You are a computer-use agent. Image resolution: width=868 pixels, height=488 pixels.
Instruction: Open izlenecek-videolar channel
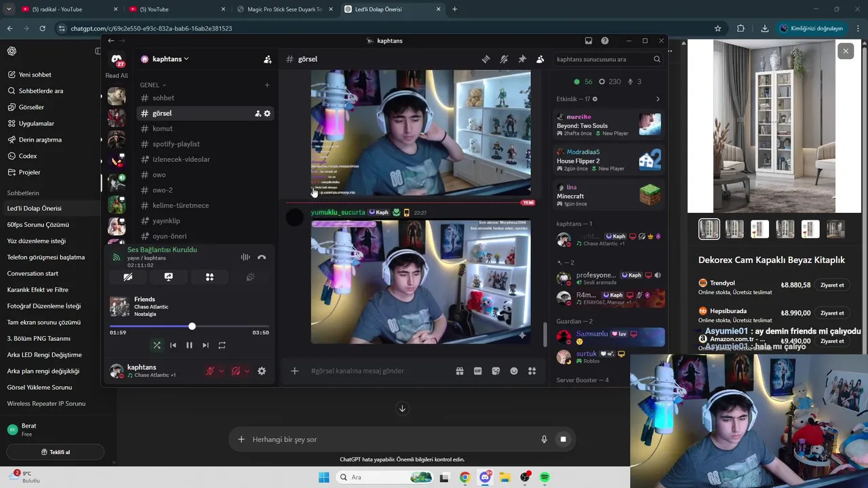[205, 159]
